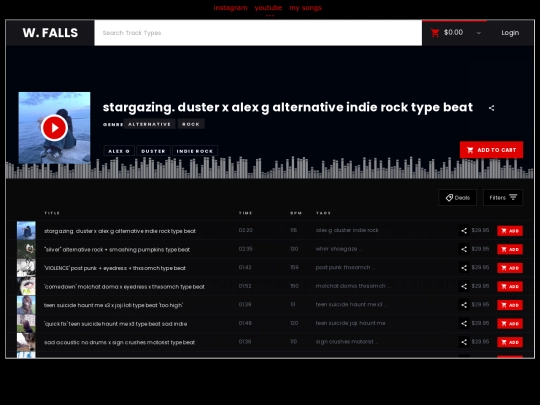
Task: Click the 'VIOLENCE' track thumbnail
Action: pyautogui.click(x=26, y=268)
